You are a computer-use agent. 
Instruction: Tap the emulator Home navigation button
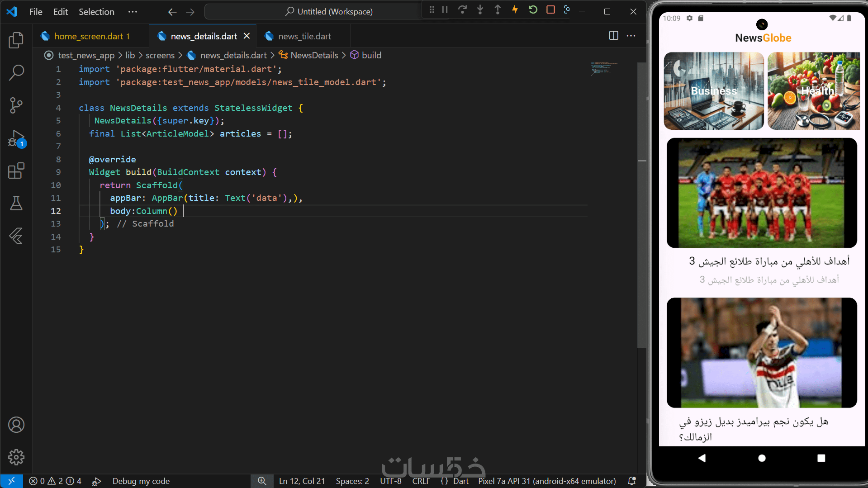[x=762, y=458]
